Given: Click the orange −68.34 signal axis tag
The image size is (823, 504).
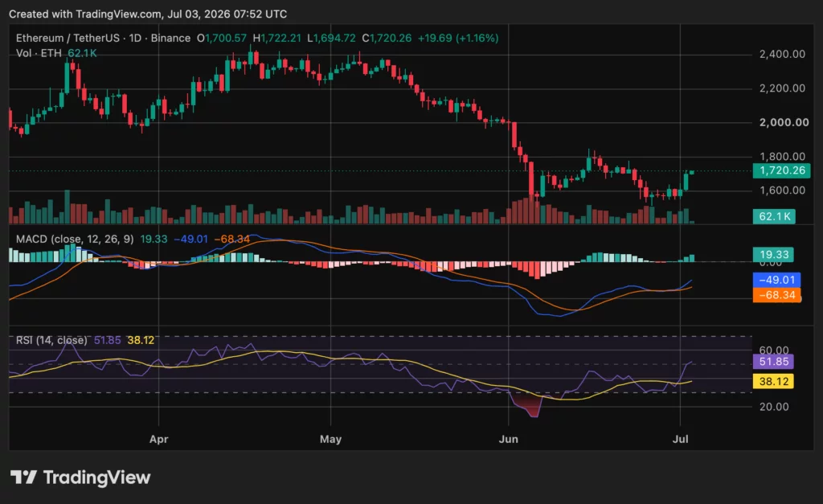Looking at the screenshot, I should coord(777,295).
